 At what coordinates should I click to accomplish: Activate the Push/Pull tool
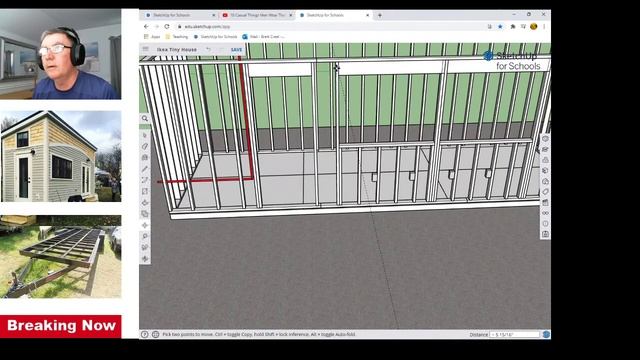145,202
